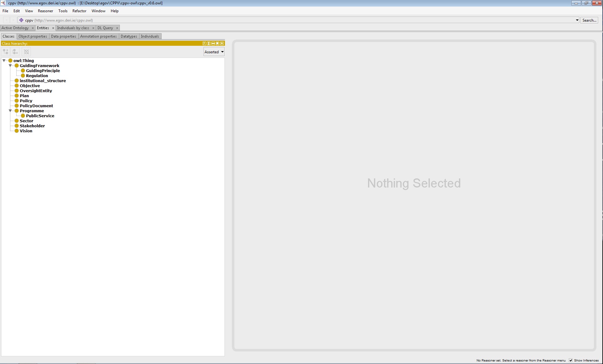Close the Class hierarchy view panel
The width and height of the screenshot is (603, 364).
tap(222, 44)
